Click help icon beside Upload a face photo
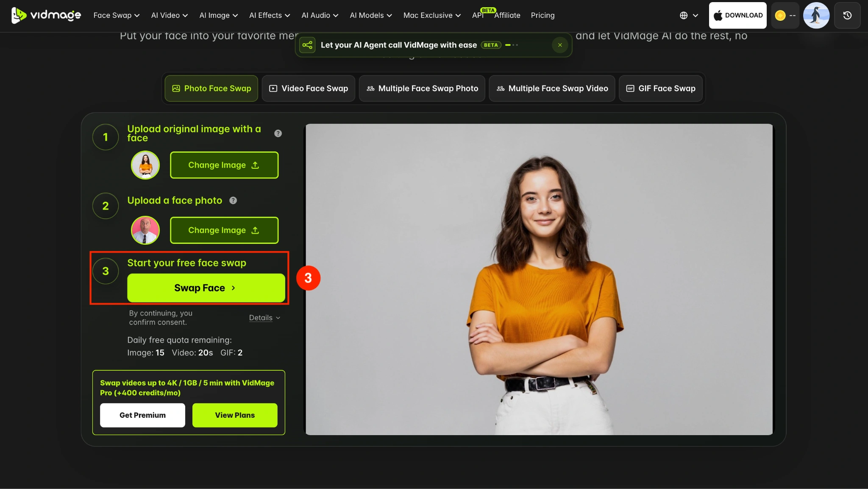The height and width of the screenshot is (489, 868). (233, 201)
